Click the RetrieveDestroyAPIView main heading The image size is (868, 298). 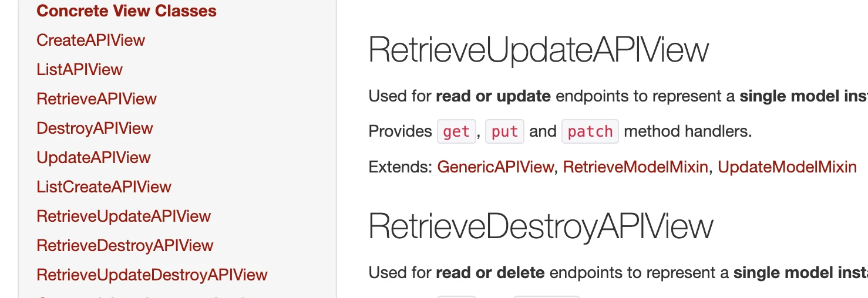540,226
